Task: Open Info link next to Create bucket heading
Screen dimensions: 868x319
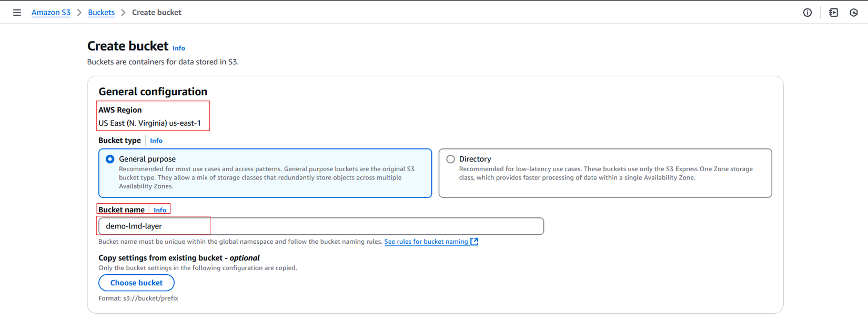Action: coord(179,48)
